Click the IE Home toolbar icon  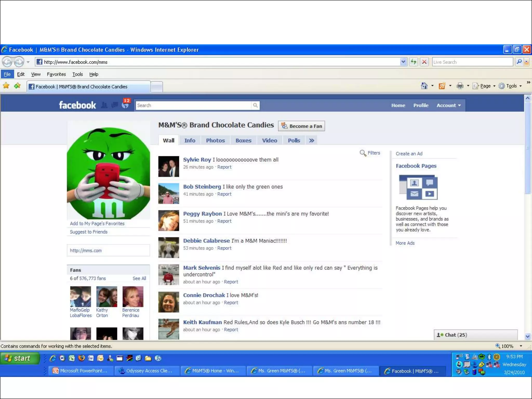[x=424, y=86]
